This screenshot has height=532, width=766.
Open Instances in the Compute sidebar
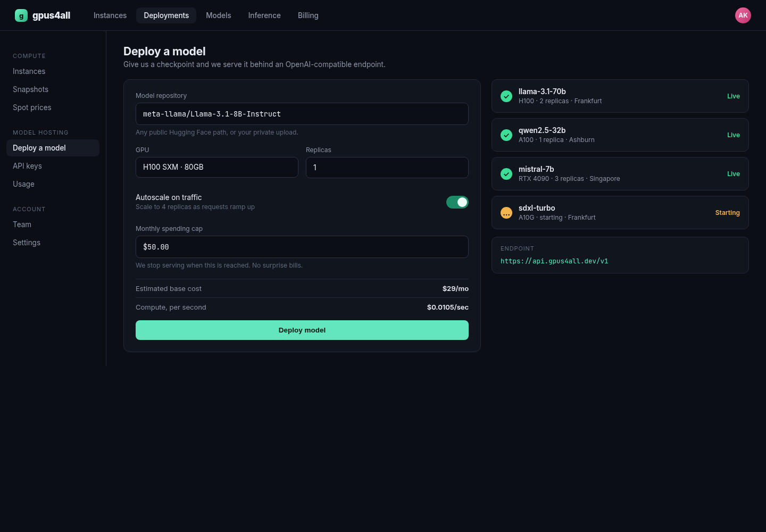point(53,71)
